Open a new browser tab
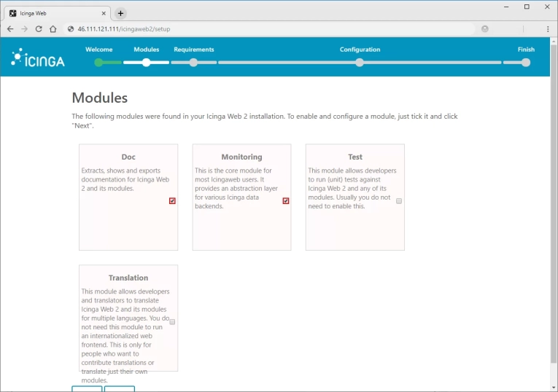 [120, 14]
